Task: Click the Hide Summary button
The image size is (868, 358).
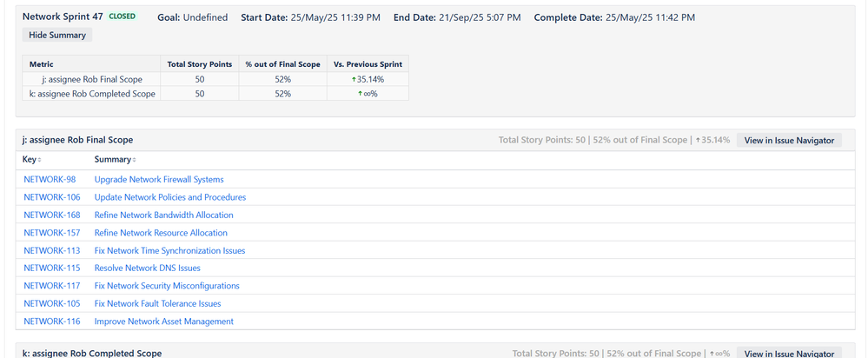Action: (57, 35)
